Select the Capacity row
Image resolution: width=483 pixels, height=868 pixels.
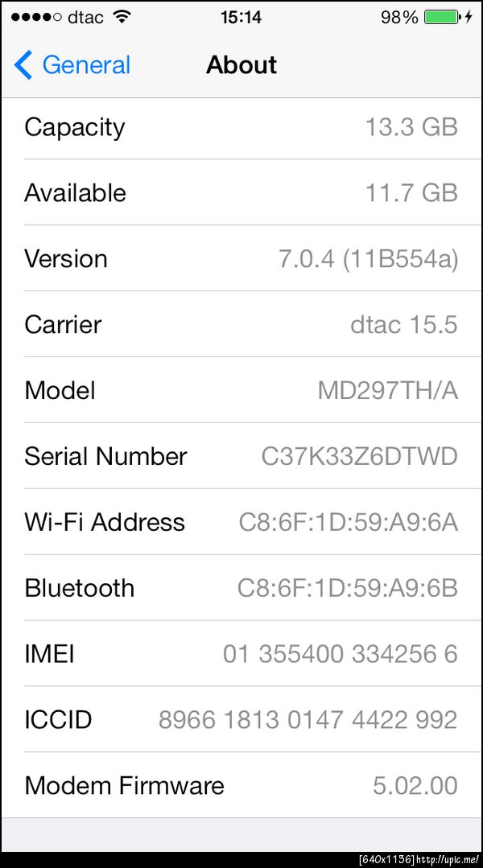tap(242, 127)
